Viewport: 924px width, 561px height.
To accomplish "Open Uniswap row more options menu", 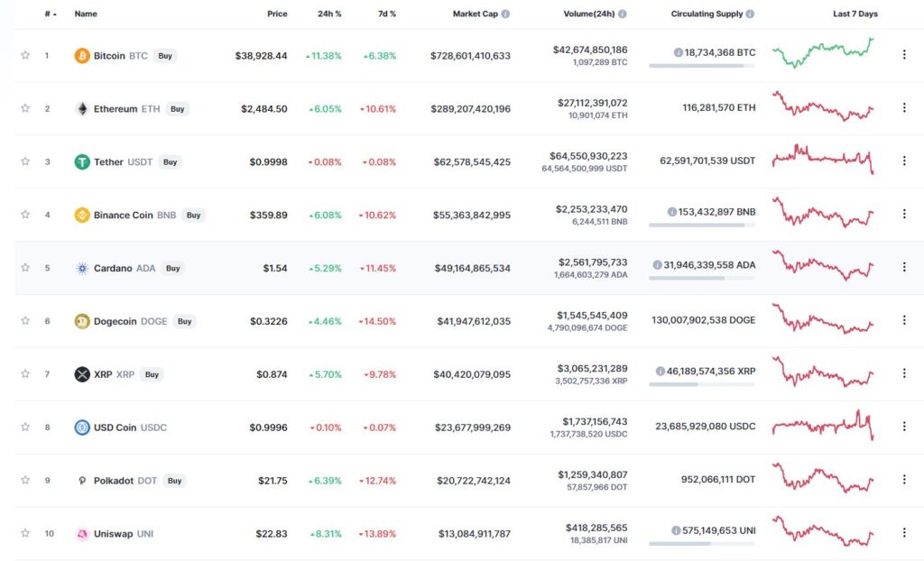I will point(904,532).
